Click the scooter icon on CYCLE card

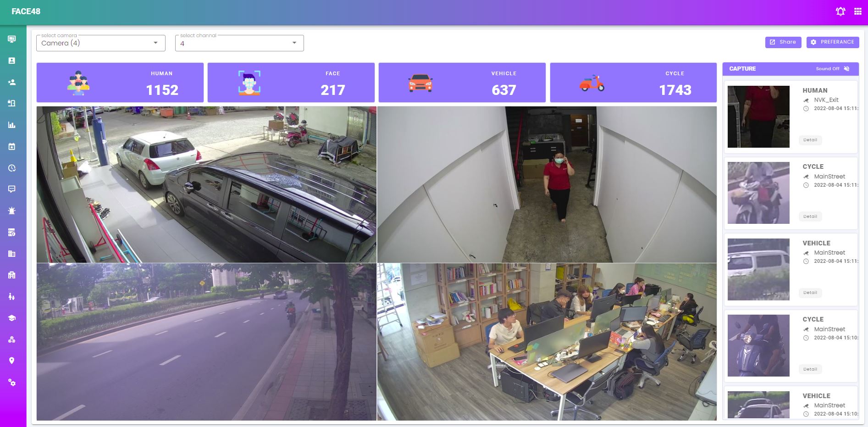[x=592, y=83]
